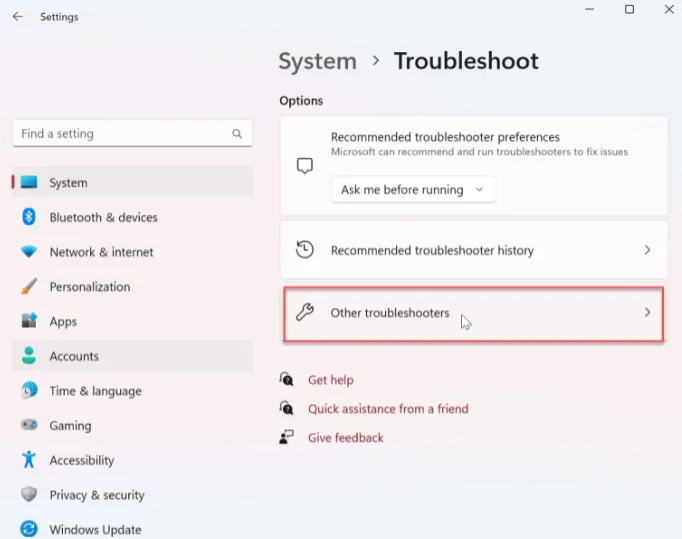Click the search magnifier icon
Viewport: 682px width, 539px height.
(237, 134)
